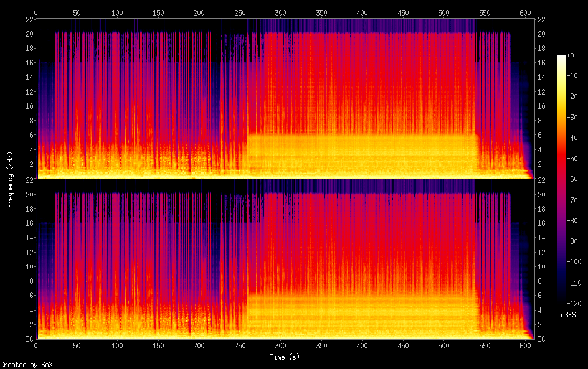The width and height of the screenshot is (588, 369).
Task: Click the "Created by SoX" text
Action: (x=26, y=365)
